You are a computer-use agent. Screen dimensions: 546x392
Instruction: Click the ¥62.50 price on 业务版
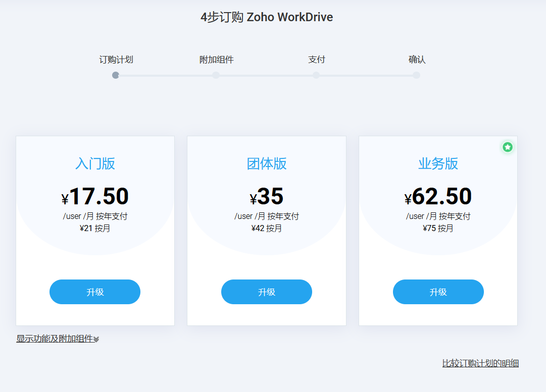pos(438,197)
